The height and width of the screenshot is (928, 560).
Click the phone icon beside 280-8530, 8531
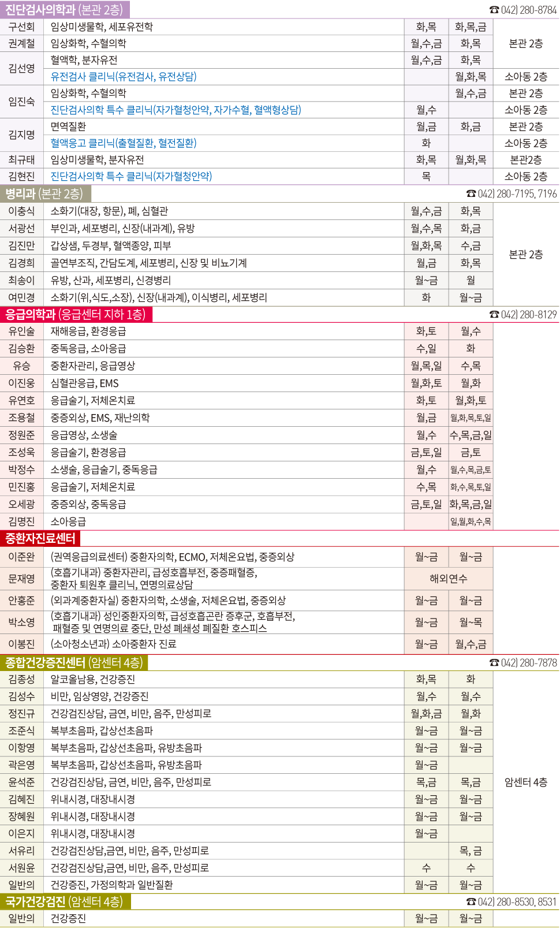pyautogui.click(x=471, y=902)
